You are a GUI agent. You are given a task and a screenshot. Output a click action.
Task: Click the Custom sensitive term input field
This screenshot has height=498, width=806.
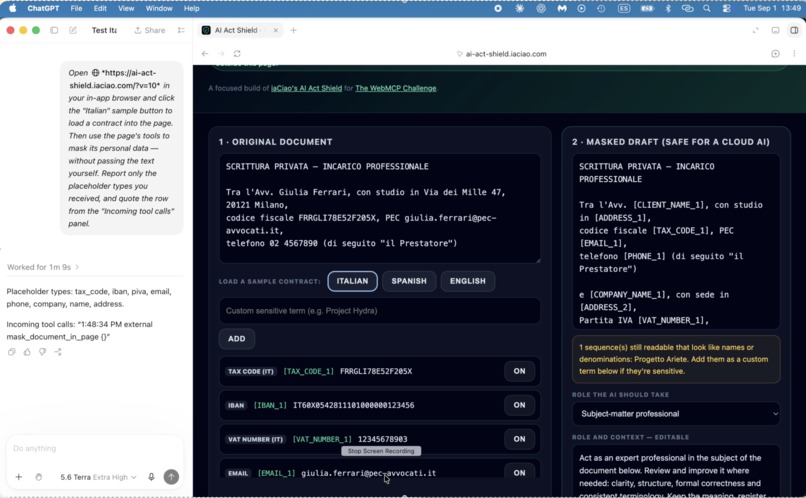[x=380, y=311]
